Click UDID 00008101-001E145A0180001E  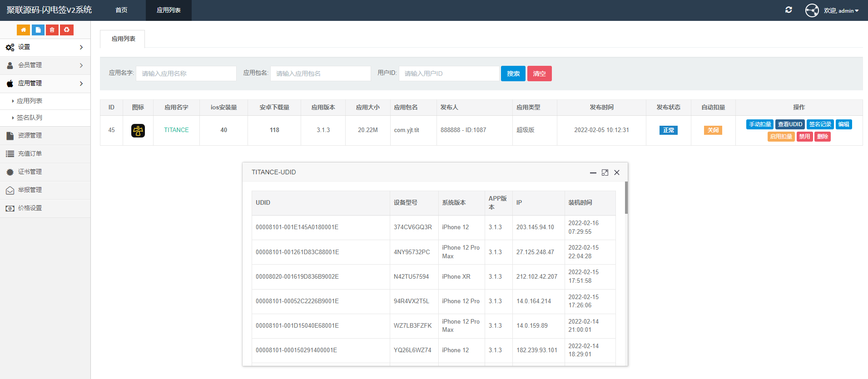click(297, 227)
